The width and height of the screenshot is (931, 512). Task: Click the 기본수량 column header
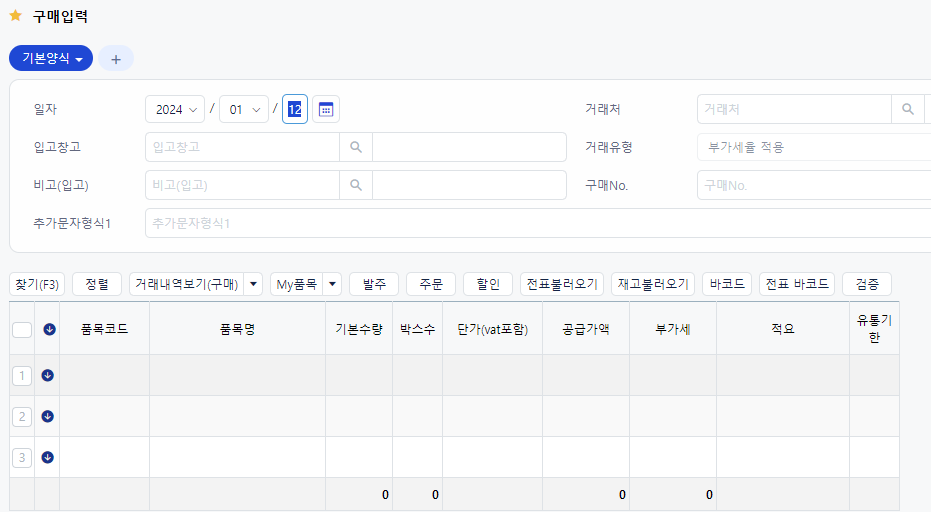(359, 329)
